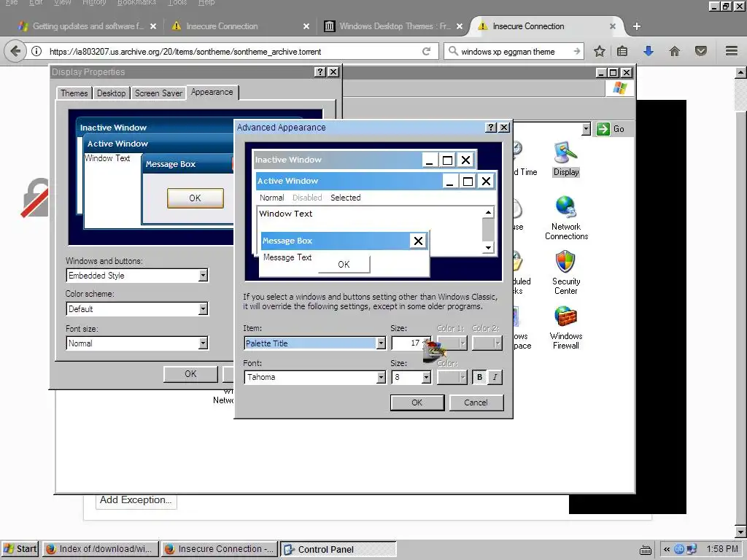Image resolution: width=747 pixels, height=560 pixels.
Task: Expand hidden tray icons chevron
Action: pos(667,550)
